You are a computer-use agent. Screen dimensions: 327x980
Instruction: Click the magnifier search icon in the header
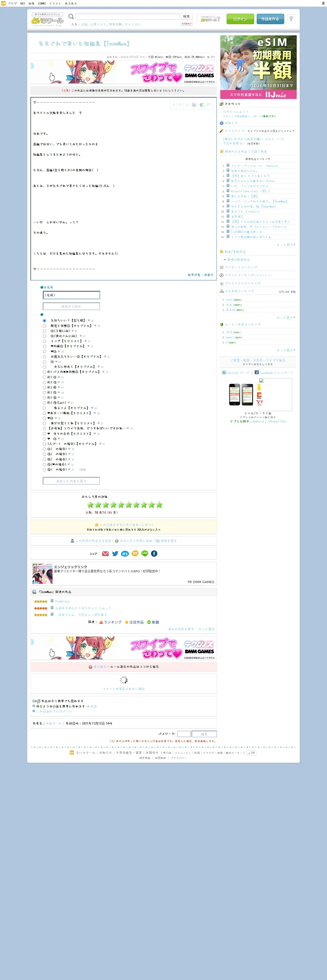pos(71,16)
